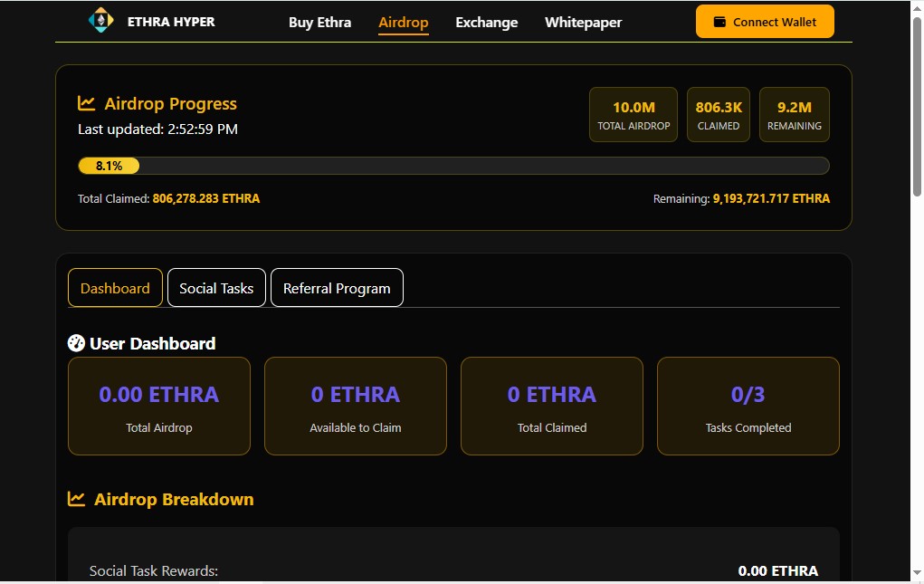The height and width of the screenshot is (584, 924).
Task: Open the Whitepaper menu item
Action: click(x=583, y=22)
